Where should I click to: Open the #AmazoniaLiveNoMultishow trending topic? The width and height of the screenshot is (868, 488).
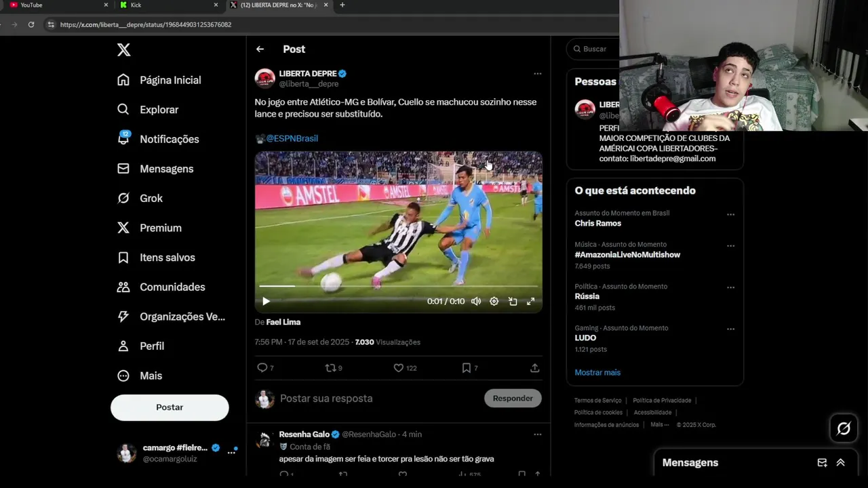pos(627,255)
